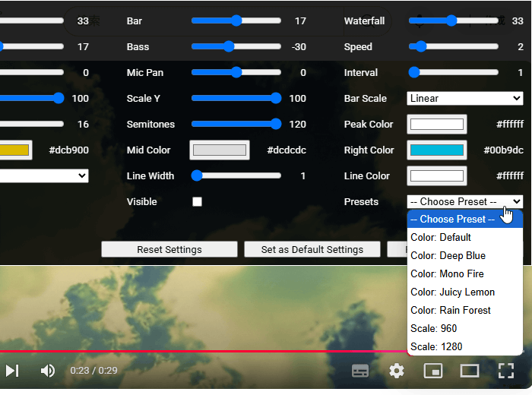532x395 pixels.
Task: Click the Bass slider
Action: (236, 46)
